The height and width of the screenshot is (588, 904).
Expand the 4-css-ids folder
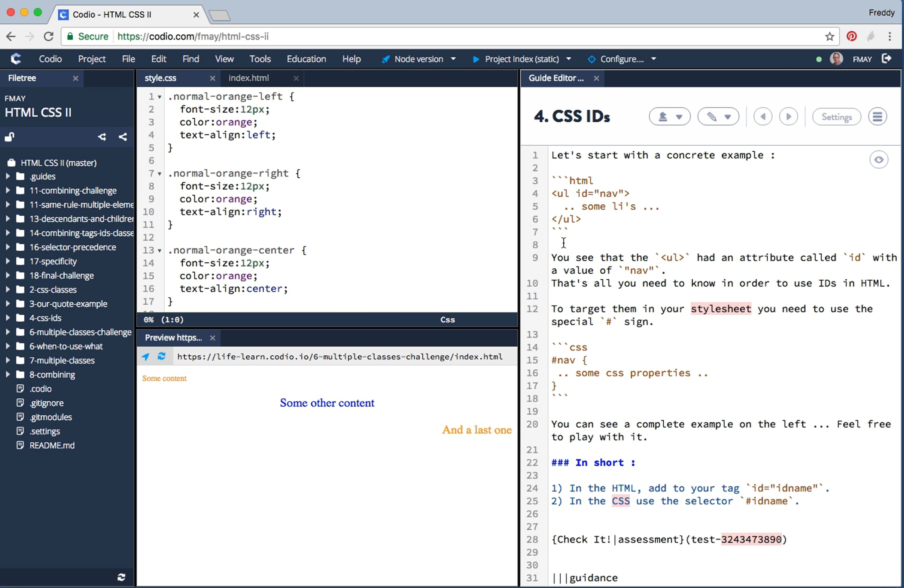point(8,318)
